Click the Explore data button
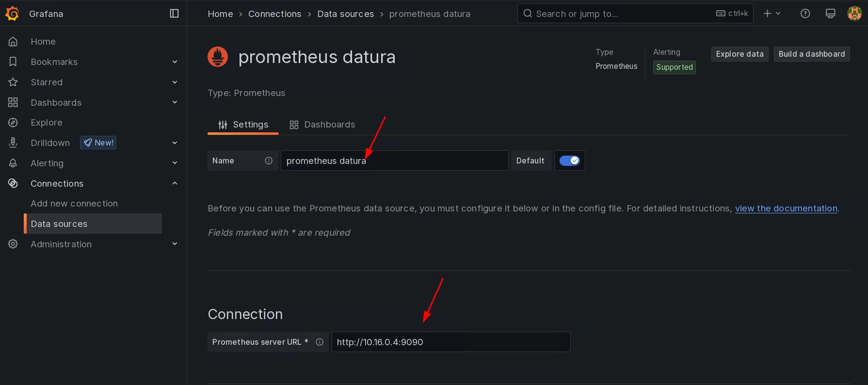868x385 pixels. coord(739,54)
